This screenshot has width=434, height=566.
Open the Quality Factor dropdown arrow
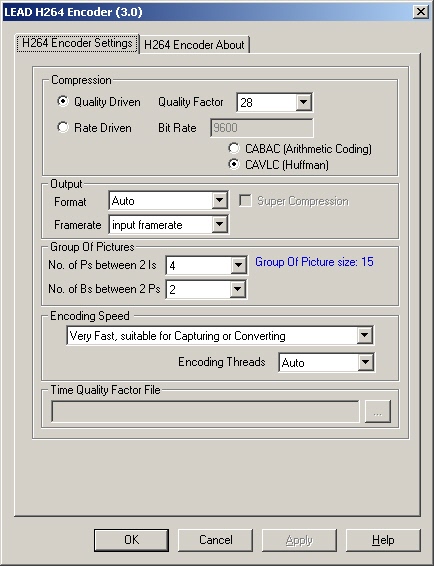(304, 102)
